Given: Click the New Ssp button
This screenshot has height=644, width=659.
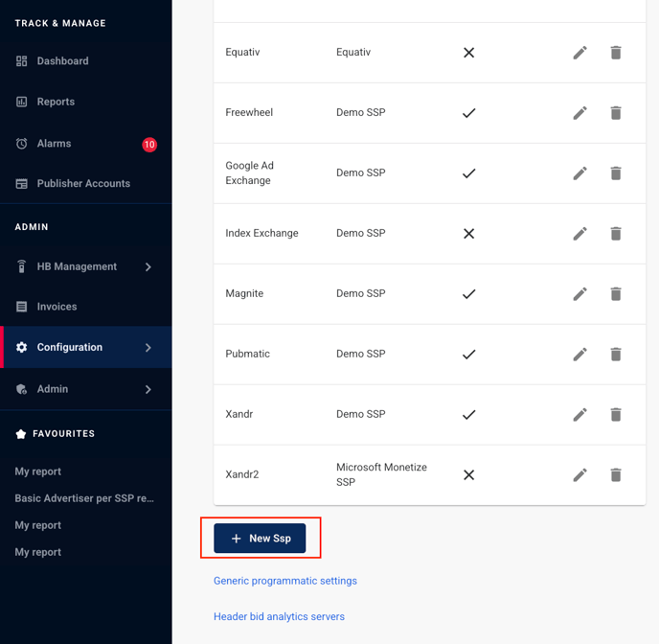Looking at the screenshot, I should [x=260, y=538].
